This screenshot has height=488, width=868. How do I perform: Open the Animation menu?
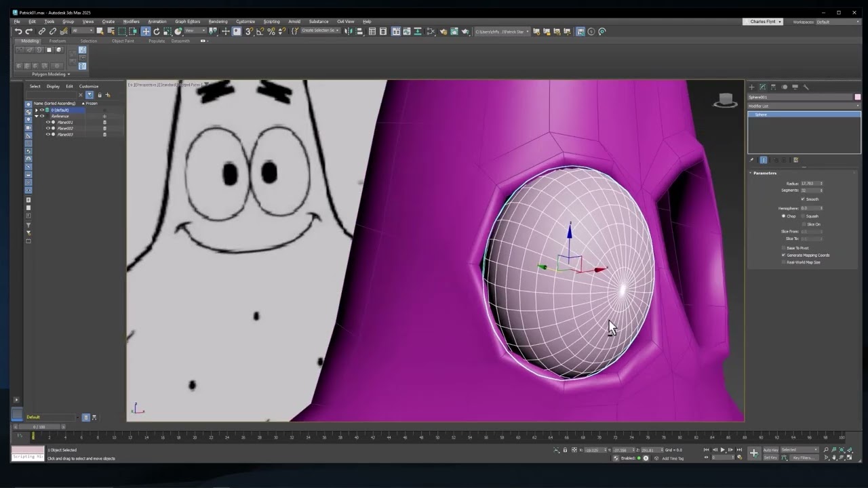click(157, 22)
